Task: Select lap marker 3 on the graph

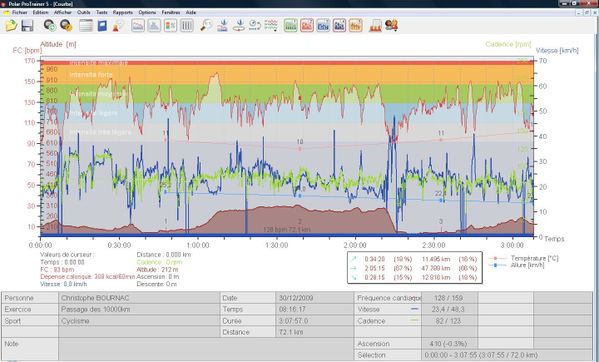Action: 441,221
